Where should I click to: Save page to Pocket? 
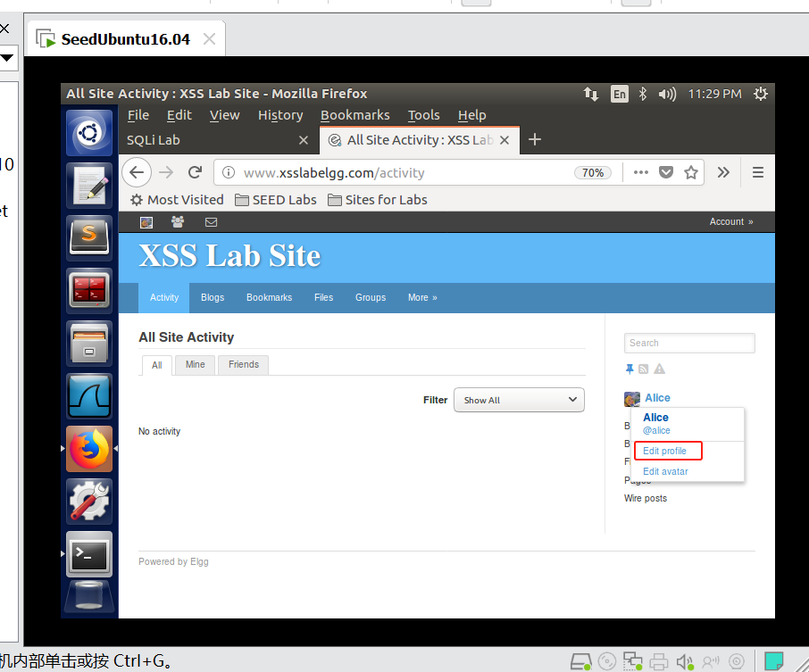[666, 172]
